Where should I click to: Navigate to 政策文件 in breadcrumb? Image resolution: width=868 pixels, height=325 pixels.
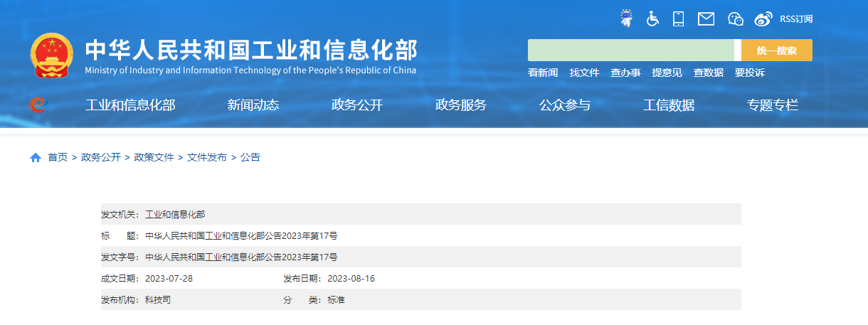click(x=154, y=157)
